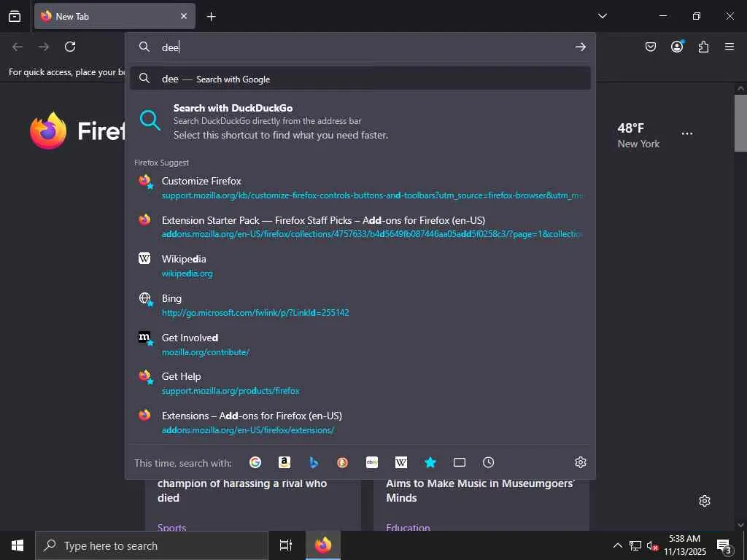The width and height of the screenshot is (747, 560).
Task: Search this time with Wikipedia icon
Action: (401, 462)
